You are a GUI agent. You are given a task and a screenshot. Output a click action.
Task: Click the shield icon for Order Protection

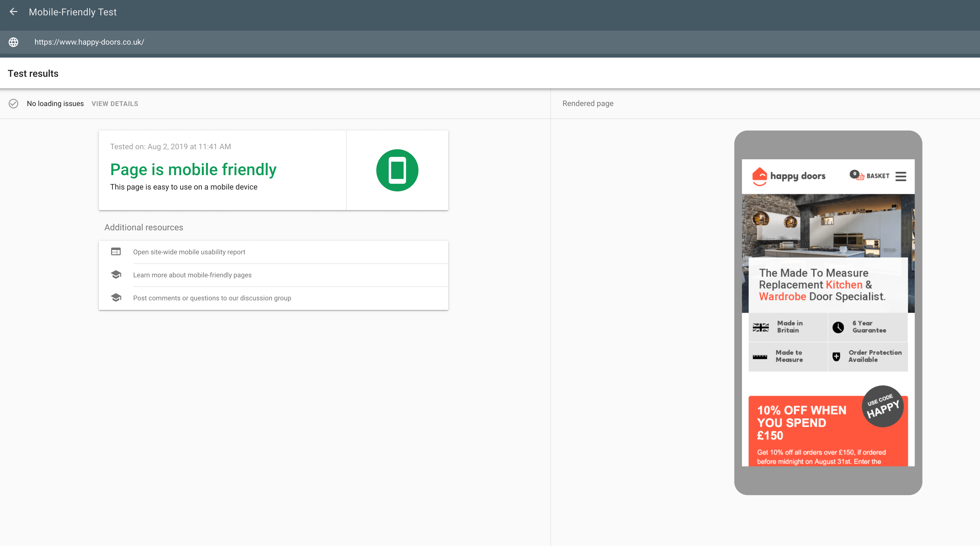836,357
